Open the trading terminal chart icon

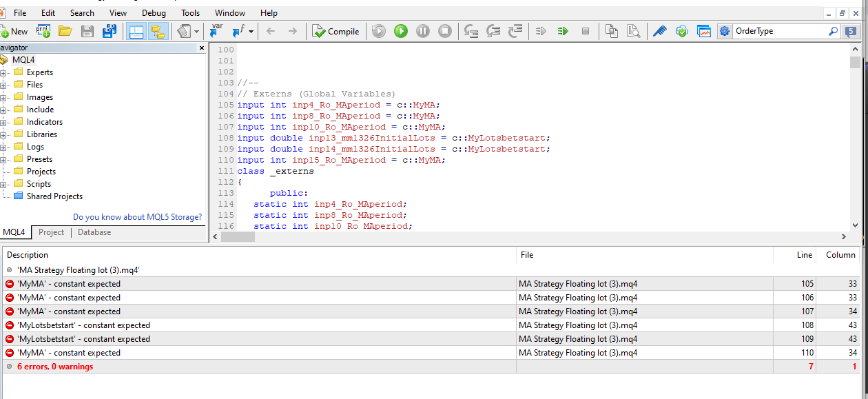[x=704, y=31]
